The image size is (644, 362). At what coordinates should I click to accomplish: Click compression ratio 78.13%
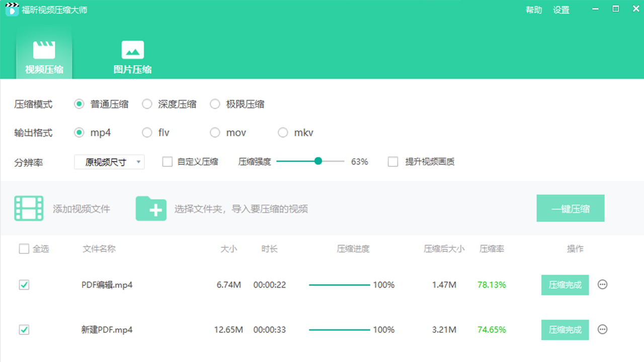[492, 285]
